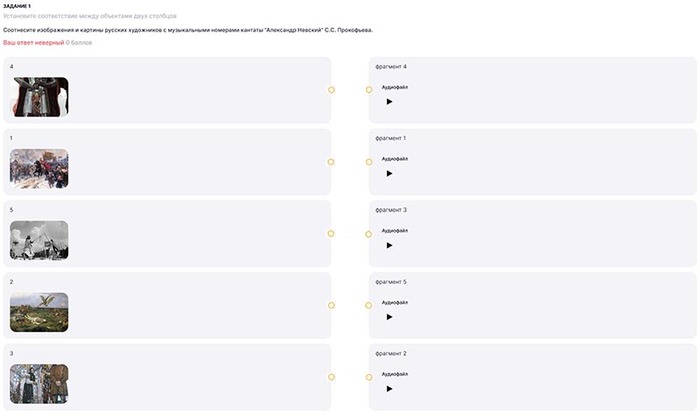
Task: Play audio for фрагмент 3
Action: (389, 245)
